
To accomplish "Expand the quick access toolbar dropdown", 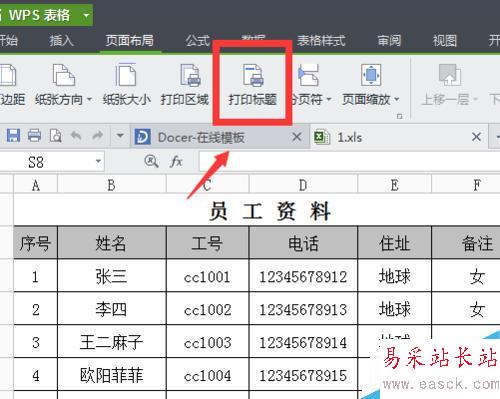I will pyautogui.click(x=120, y=136).
